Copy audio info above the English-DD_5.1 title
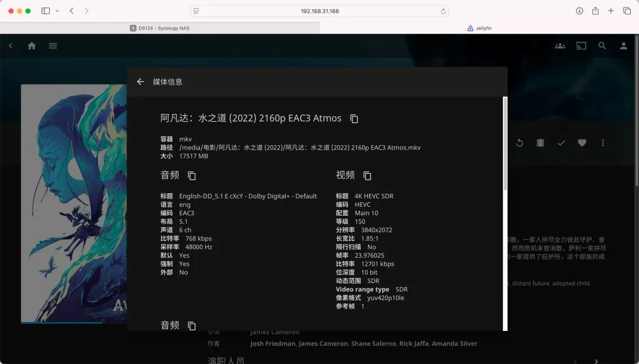 192,175
